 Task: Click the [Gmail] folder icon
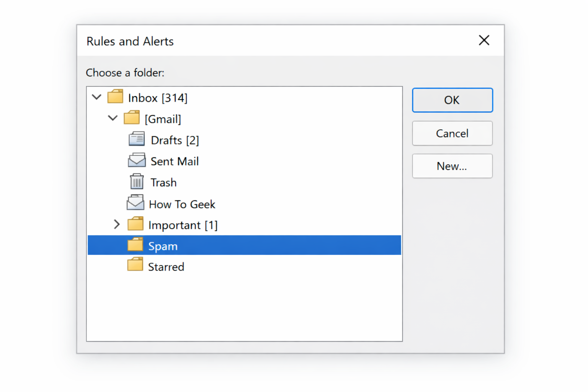coord(132,118)
